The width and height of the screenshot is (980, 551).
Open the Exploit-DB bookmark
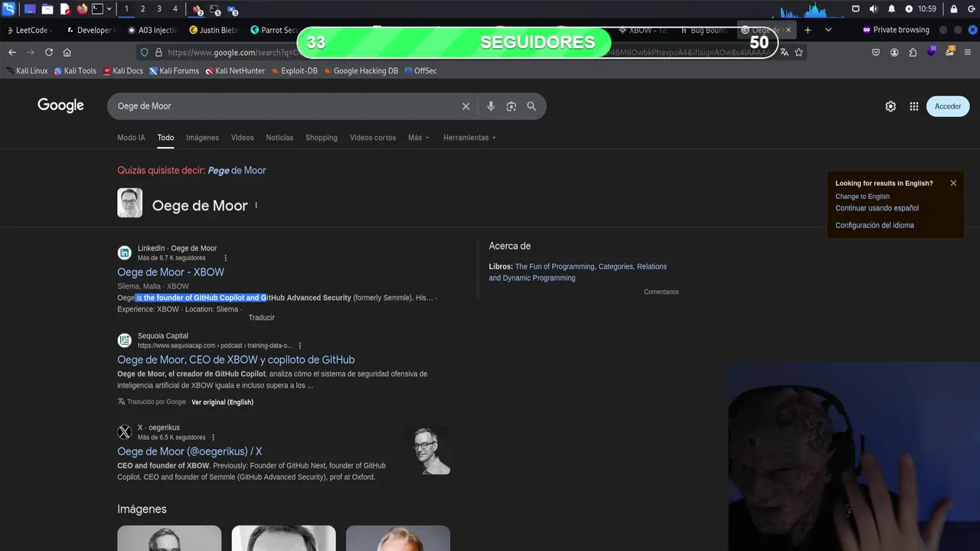tap(294, 70)
